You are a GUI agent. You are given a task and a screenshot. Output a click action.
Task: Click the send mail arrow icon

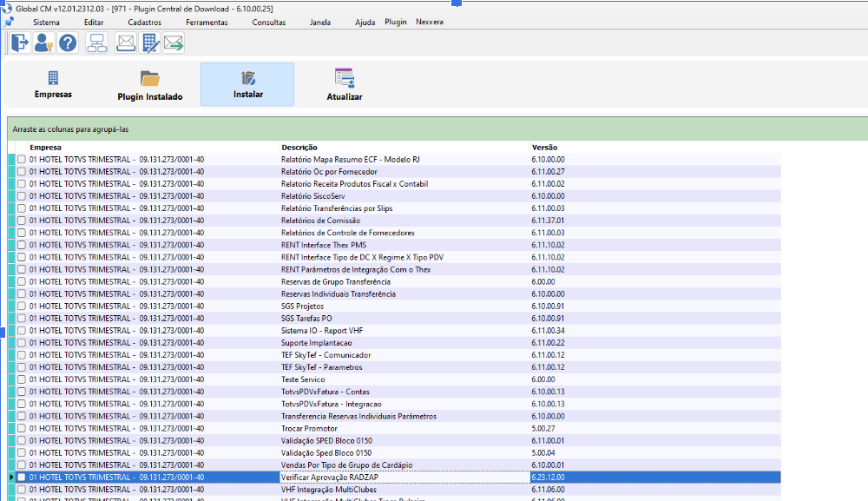pos(174,43)
